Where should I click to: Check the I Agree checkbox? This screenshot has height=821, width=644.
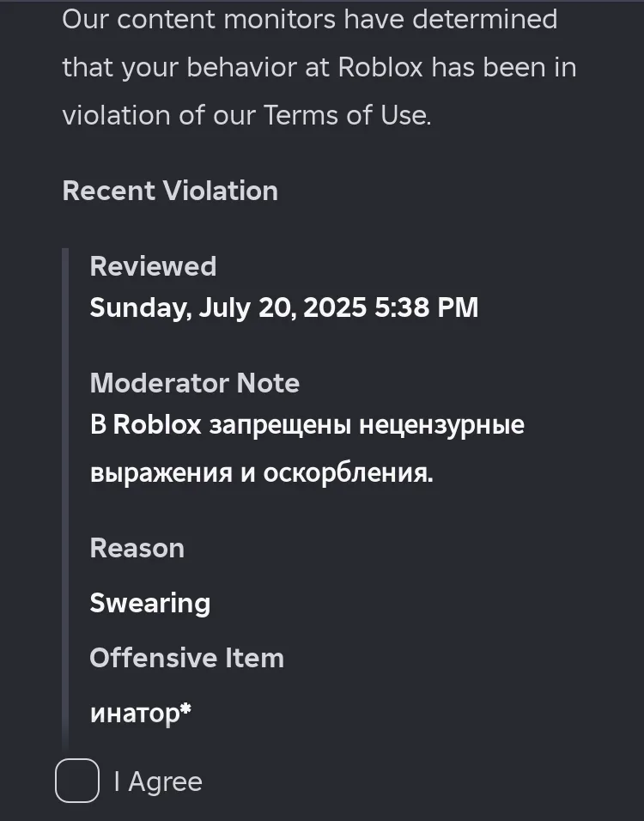[77, 780]
